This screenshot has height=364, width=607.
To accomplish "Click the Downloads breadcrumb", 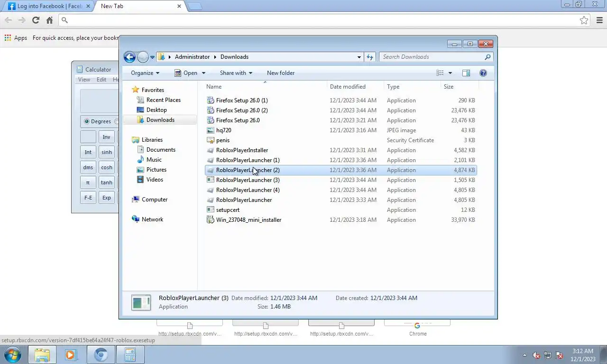I will (234, 57).
